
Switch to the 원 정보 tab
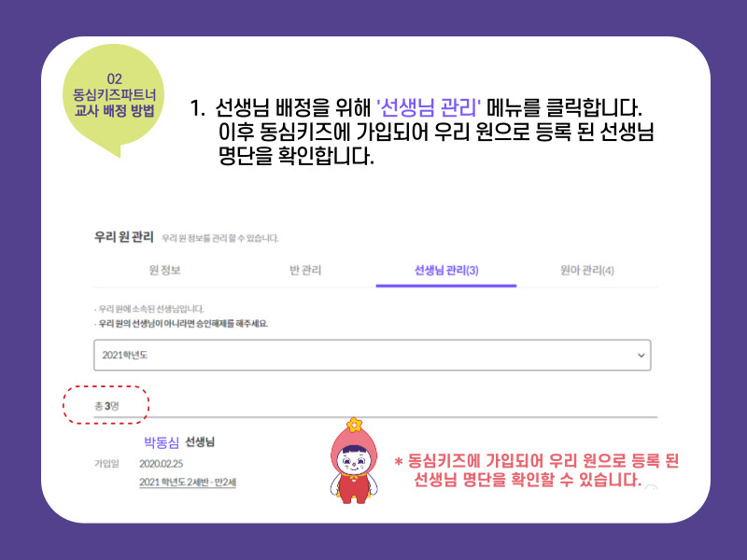pos(164,271)
